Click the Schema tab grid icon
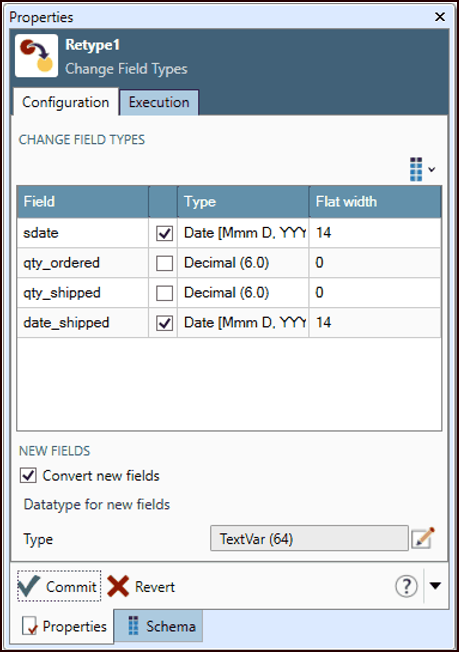The image size is (459, 652). pos(133,625)
